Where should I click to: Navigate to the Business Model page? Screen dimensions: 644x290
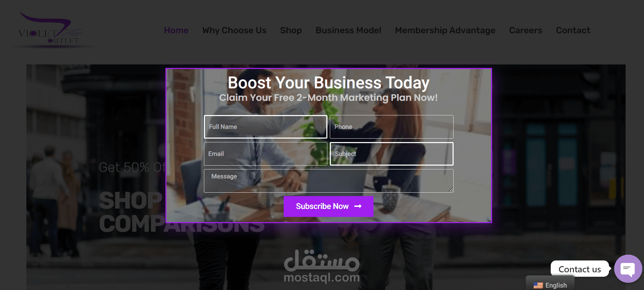(x=349, y=30)
